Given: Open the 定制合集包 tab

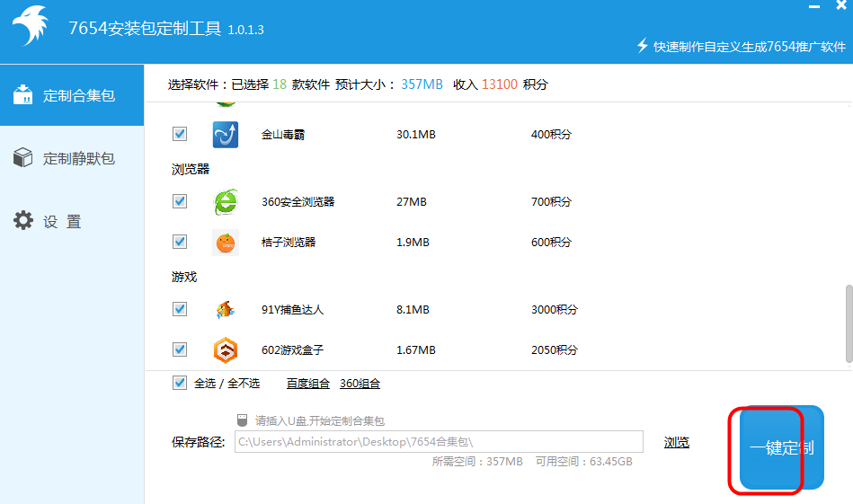Looking at the screenshot, I should click(72, 95).
